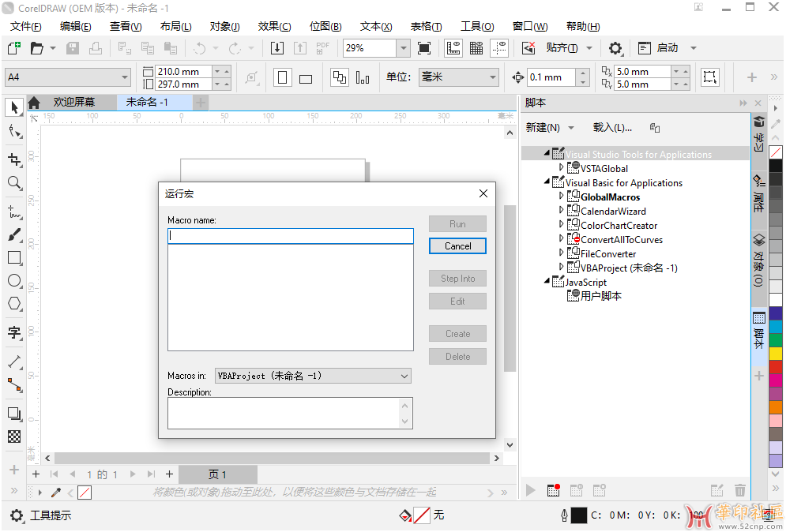Click the Home welcome icon tab

(x=34, y=103)
